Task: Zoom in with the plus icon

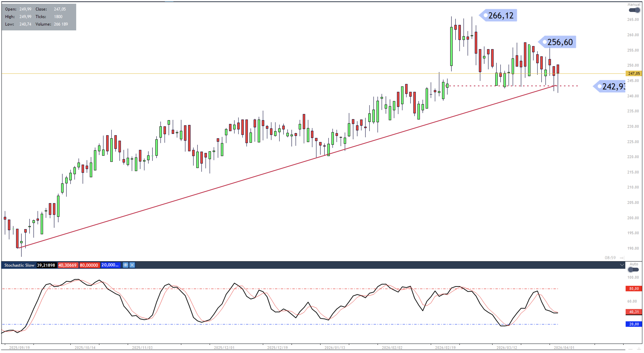Action: click(x=638, y=349)
